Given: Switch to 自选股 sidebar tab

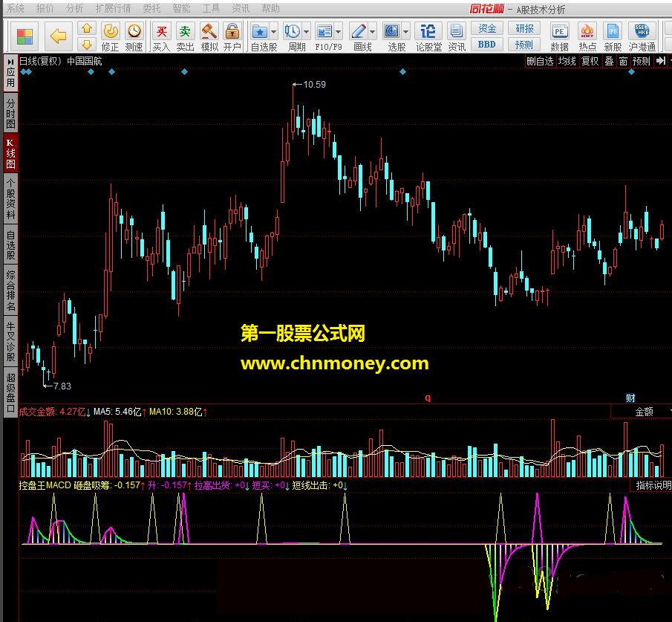Looking at the screenshot, I should click(x=10, y=245).
